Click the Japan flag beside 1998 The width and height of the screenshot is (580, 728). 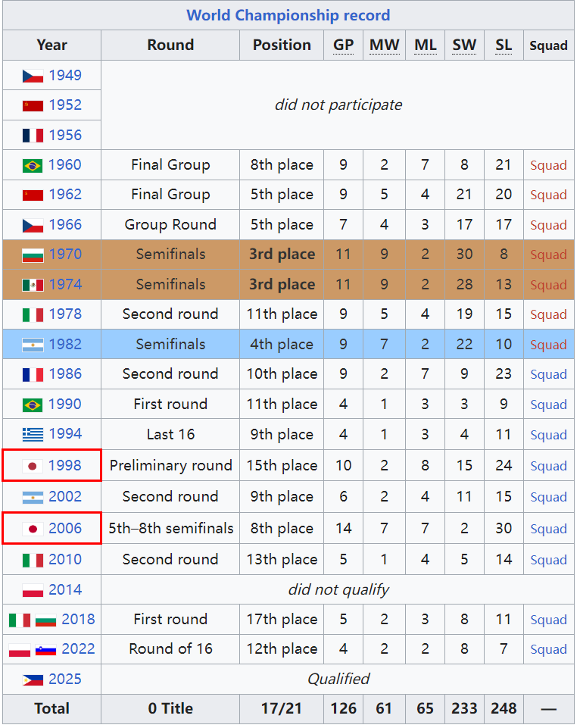coord(33,466)
